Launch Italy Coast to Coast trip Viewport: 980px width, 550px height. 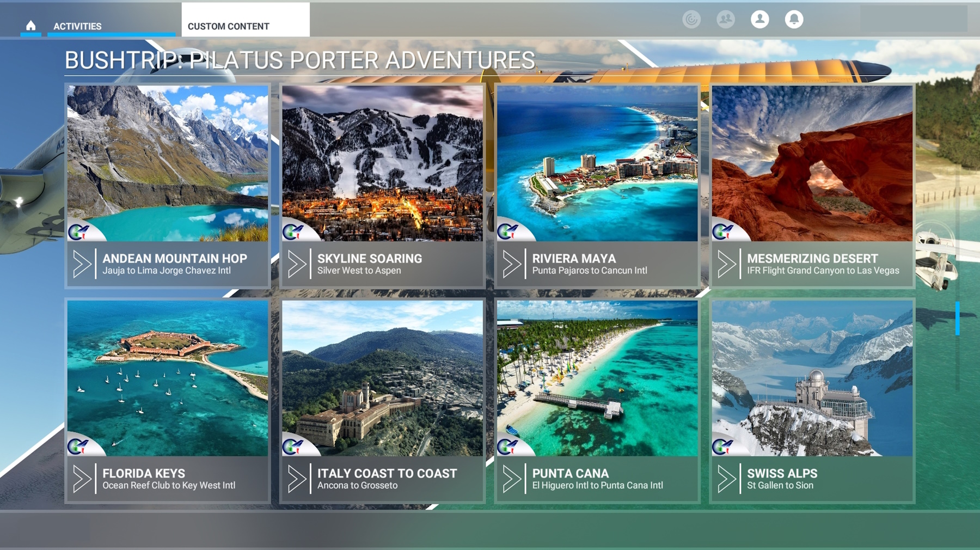pyautogui.click(x=382, y=479)
